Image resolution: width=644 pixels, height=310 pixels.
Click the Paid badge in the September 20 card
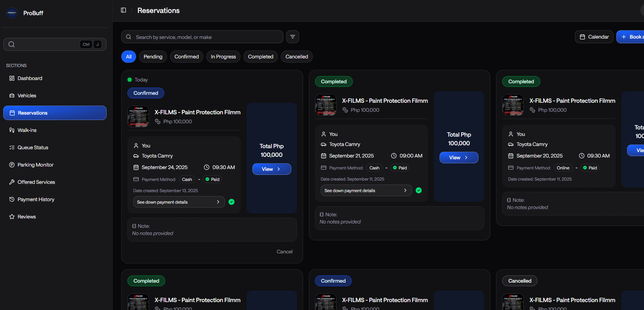pos(590,168)
